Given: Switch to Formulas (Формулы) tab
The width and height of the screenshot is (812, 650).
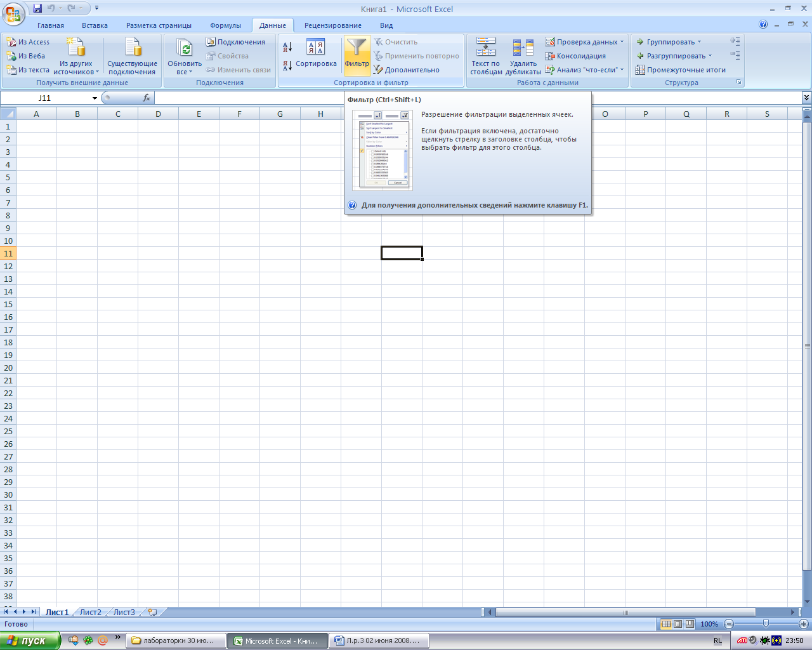Looking at the screenshot, I should (226, 25).
